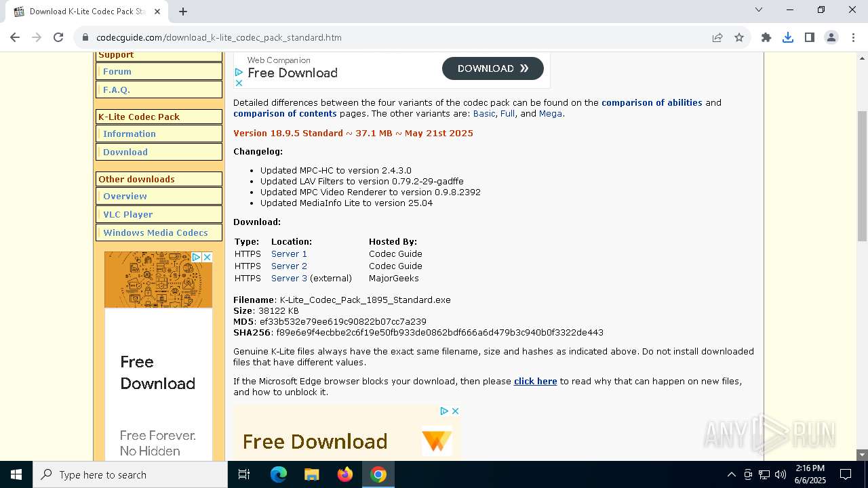
Task: Open the Chrome extensions puzzle icon
Action: [766, 37]
